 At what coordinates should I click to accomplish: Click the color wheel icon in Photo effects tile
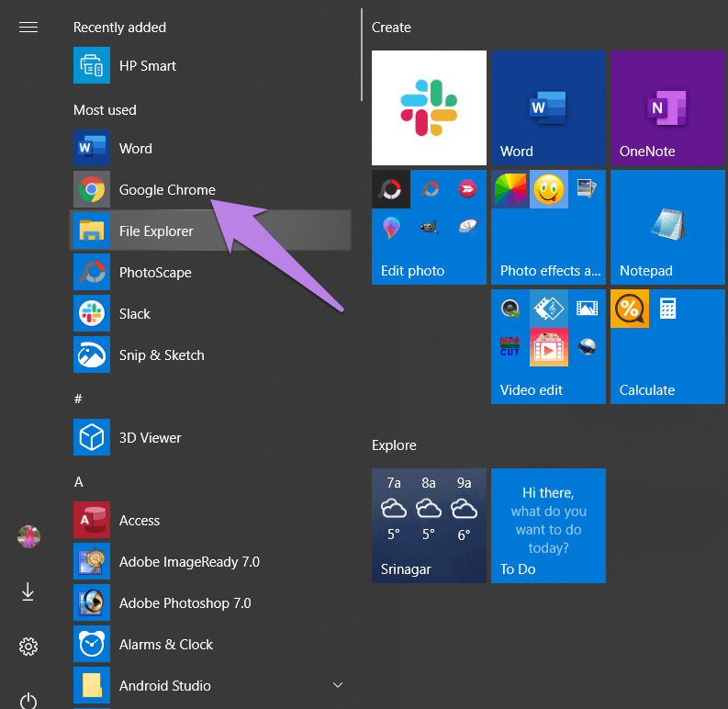(510, 189)
